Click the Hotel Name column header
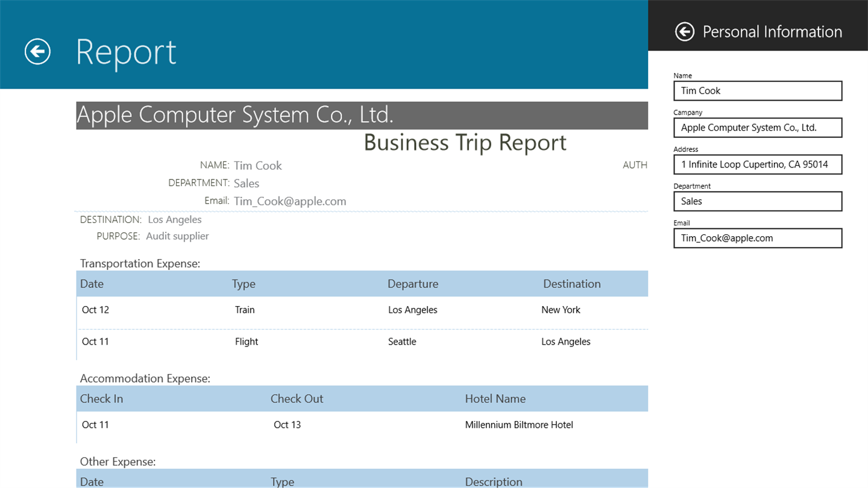The height and width of the screenshot is (488, 868). coord(495,399)
